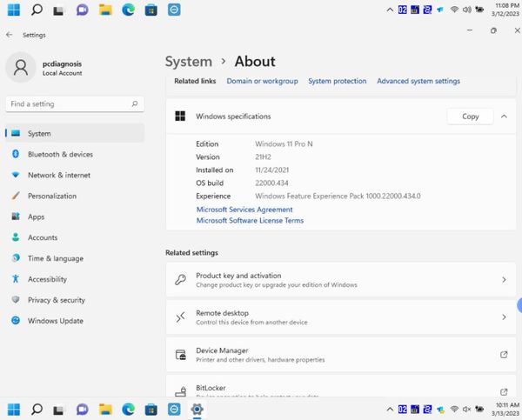Open the System protection link
The image size is (522, 420).
click(x=338, y=81)
